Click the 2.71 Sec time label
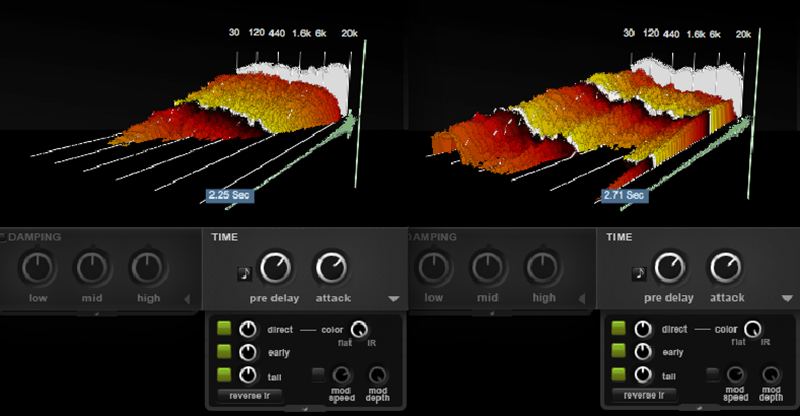The image size is (800, 416). pyautogui.click(x=624, y=196)
